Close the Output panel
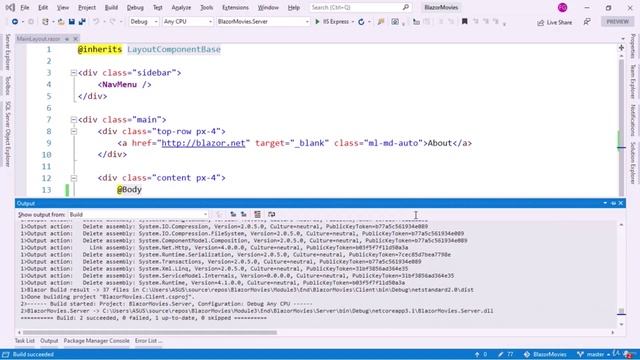The width and height of the screenshot is (640, 360). click(621, 203)
